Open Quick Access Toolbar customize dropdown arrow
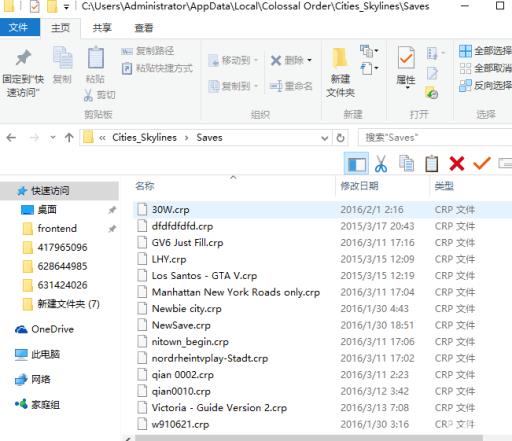Screen dimensions: 512x441 pyautogui.click(x=67, y=7)
